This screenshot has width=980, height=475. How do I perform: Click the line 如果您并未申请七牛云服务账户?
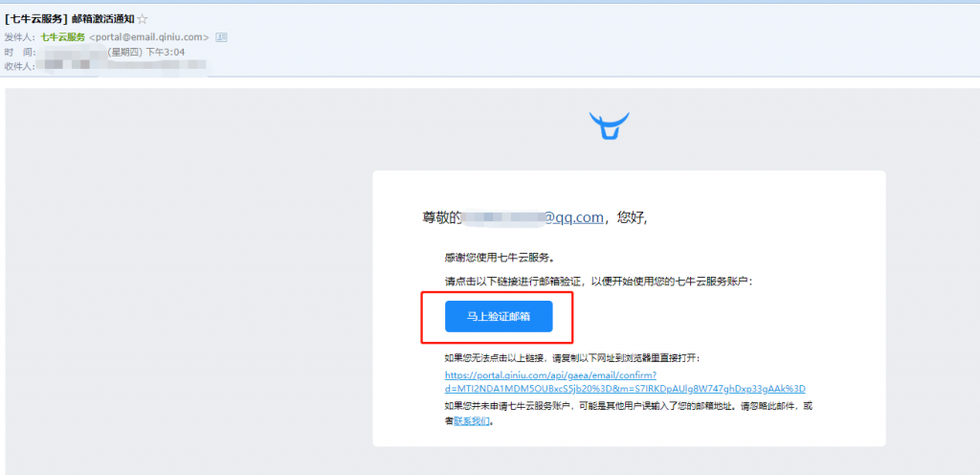tap(628, 413)
